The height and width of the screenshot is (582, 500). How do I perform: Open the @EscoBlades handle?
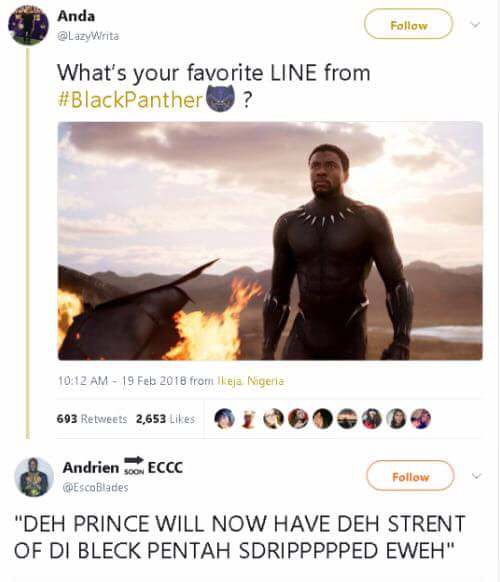pos(95,487)
